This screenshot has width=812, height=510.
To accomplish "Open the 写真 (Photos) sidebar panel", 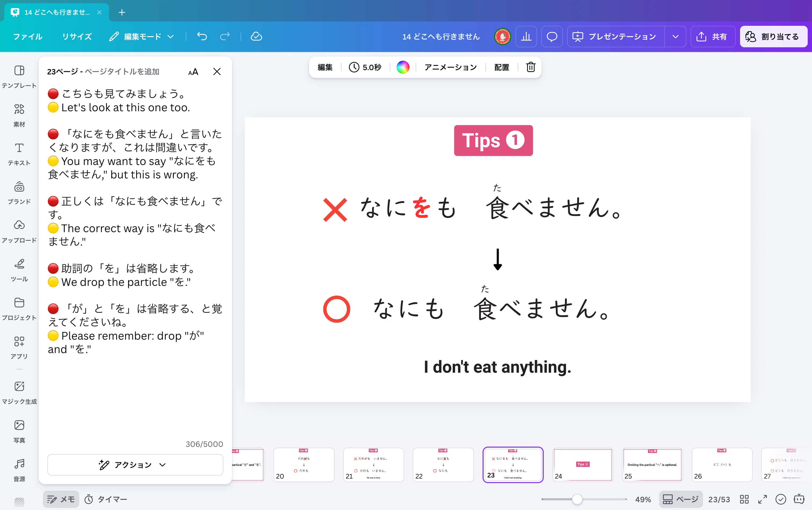I will click(19, 432).
